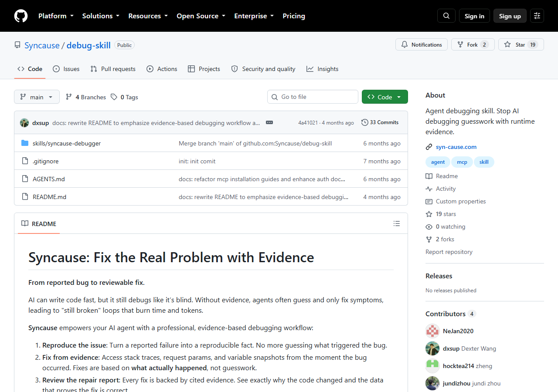Expand the Open Source menu
This screenshot has width=558, height=392.
(201, 16)
